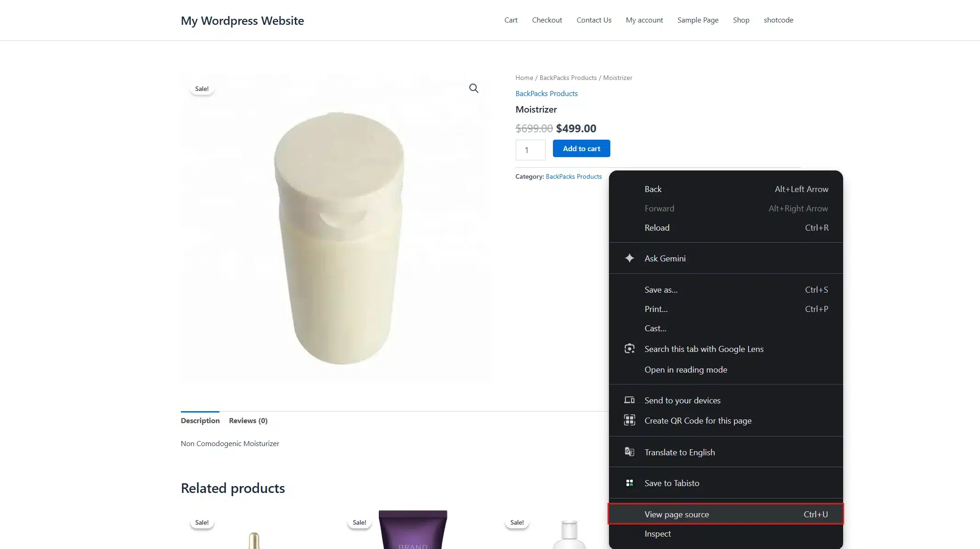Click the My Wordpress Website site title
980x549 pixels.
(242, 21)
